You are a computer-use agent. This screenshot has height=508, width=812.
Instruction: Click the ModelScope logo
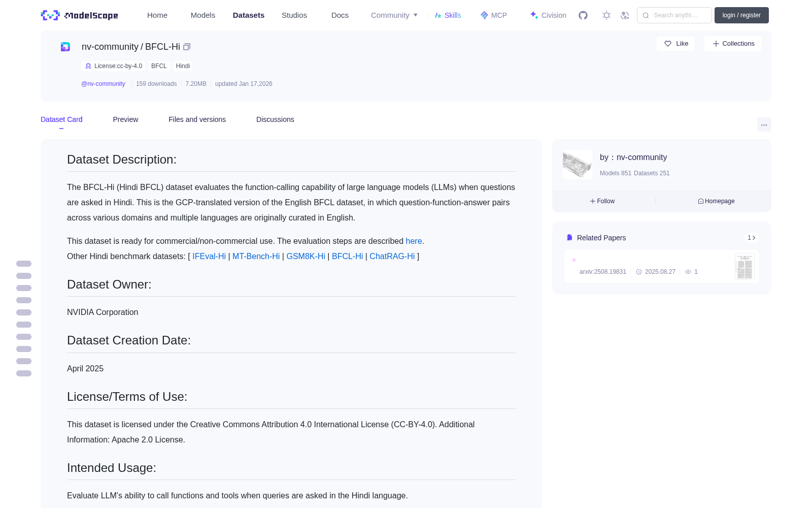(x=79, y=15)
